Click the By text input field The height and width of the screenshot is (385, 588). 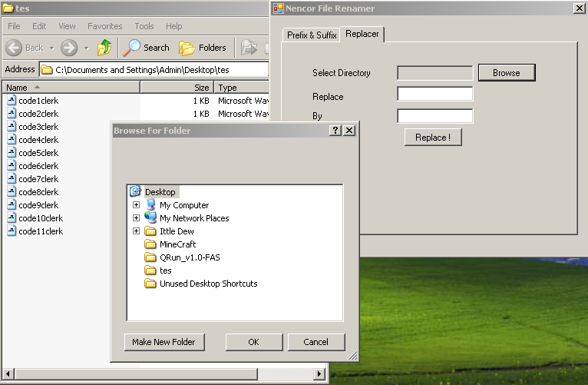click(435, 116)
